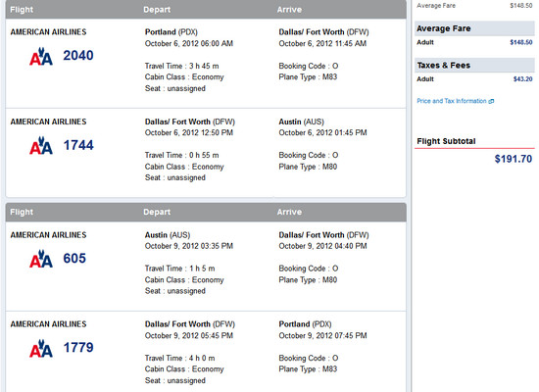539x392 pixels.
Task: Click the American Airlines logo beside flight 605
Action: pyautogui.click(x=41, y=259)
